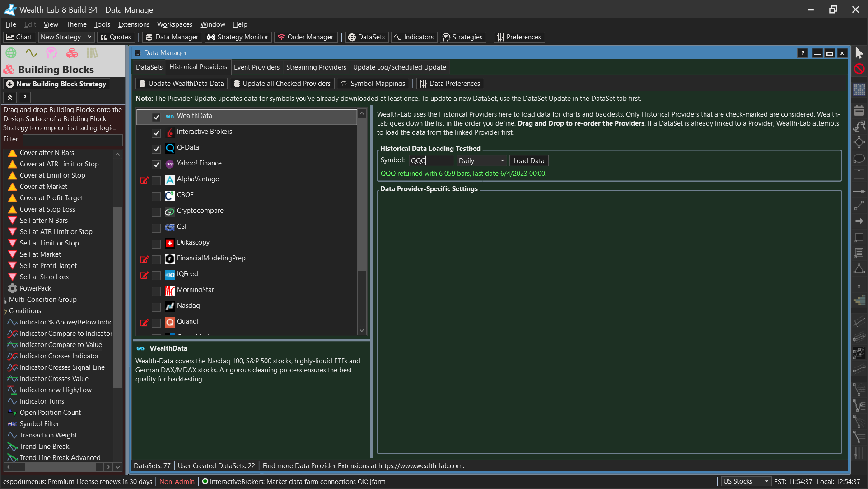Click New Building Block Strategy button
This screenshot has width=868, height=489.
56,84
